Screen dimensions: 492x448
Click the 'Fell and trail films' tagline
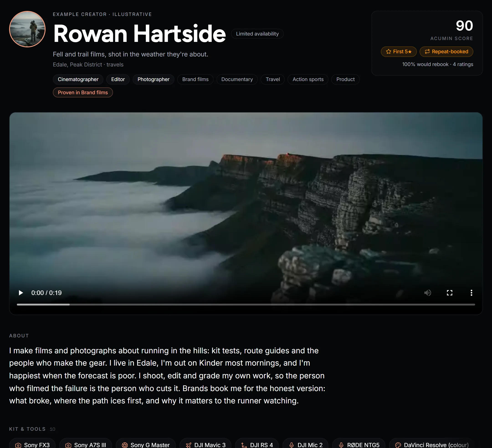pos(130,54)
